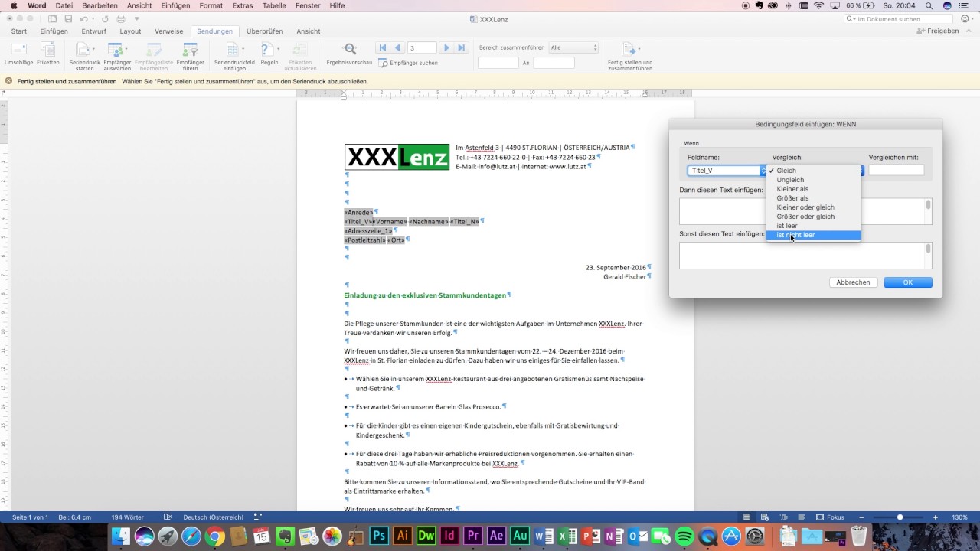Open the Extras menu in menu bar
980x551 pixels.
(243, 5)
